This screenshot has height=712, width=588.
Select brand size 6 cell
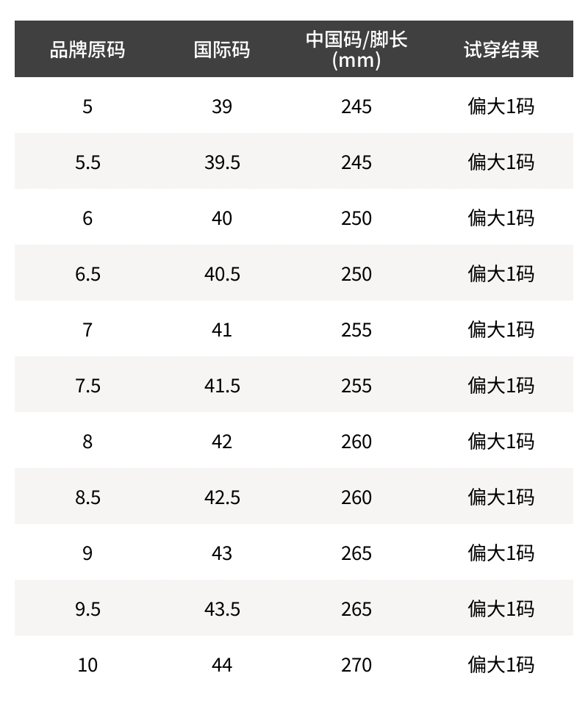click(x=87, y=218)
